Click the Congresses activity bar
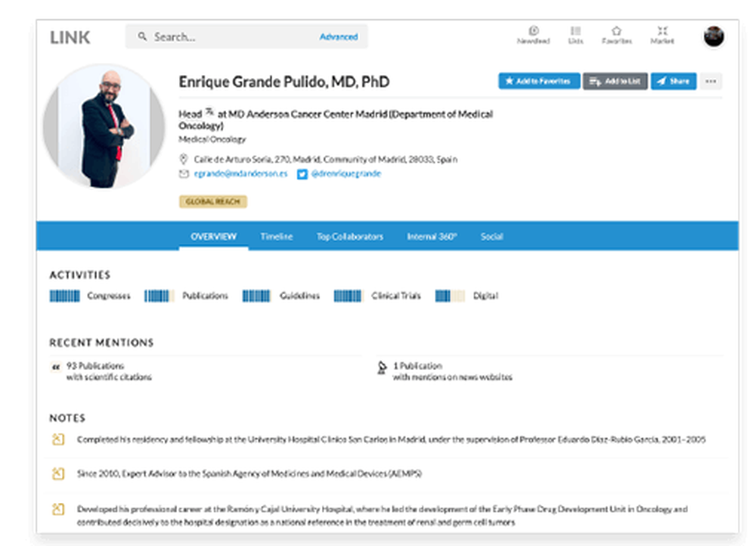756x546 pixels. coord(64,296)
